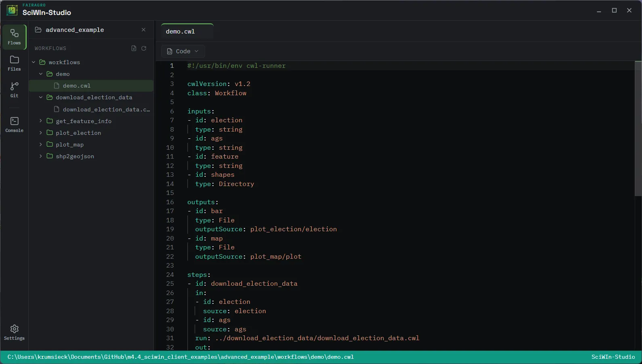The height and width of the screenshot is (364, 642).
Task: Click 'id: bar' output line
Action: pos(209,211)
